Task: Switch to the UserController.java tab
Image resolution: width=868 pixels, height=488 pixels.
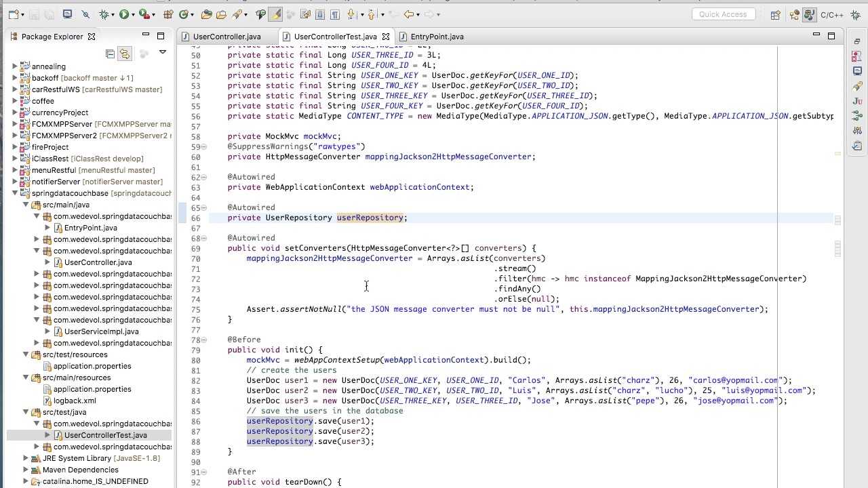Action: (x=226, y=37)
